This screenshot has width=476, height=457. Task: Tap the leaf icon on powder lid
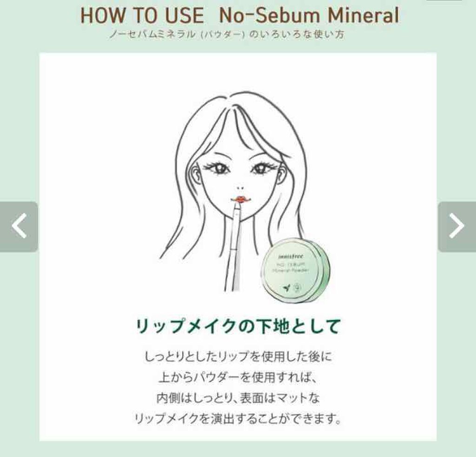[x=286, y=287]
